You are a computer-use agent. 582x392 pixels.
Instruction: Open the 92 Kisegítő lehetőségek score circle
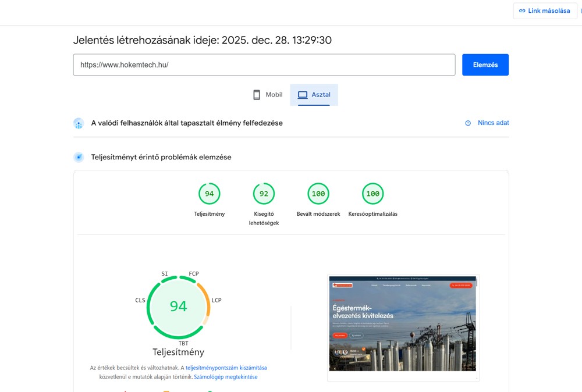pos(264,193)
